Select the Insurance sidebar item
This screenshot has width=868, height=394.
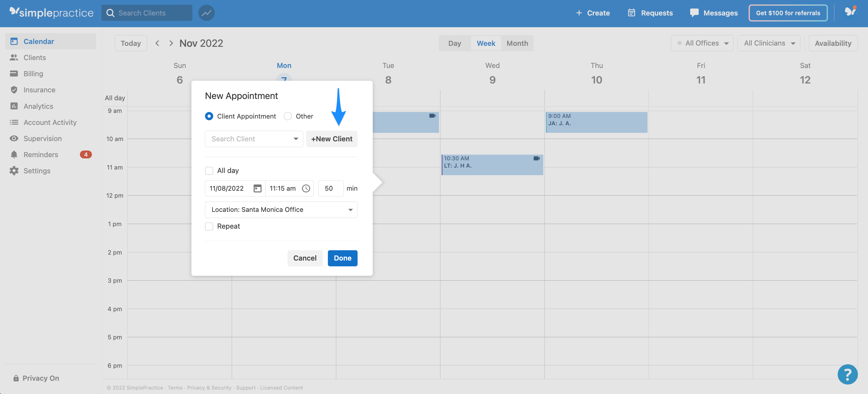39,90
